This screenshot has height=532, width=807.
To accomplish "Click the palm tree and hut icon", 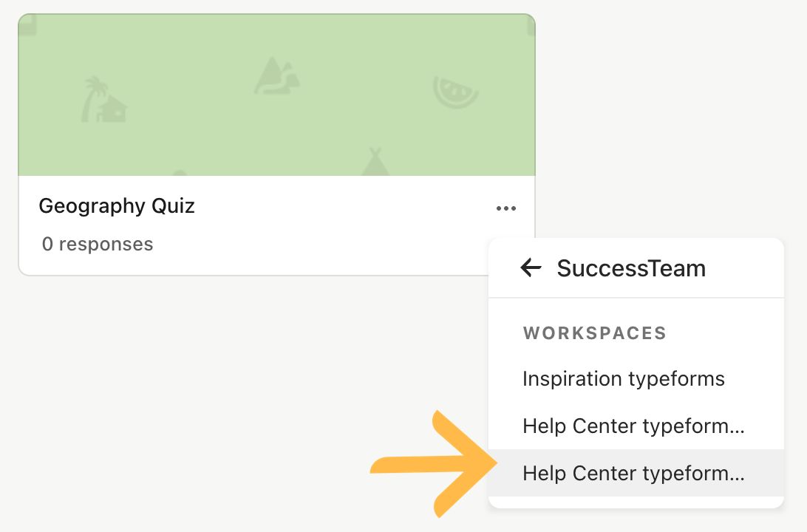I will [x=104, y=99].
